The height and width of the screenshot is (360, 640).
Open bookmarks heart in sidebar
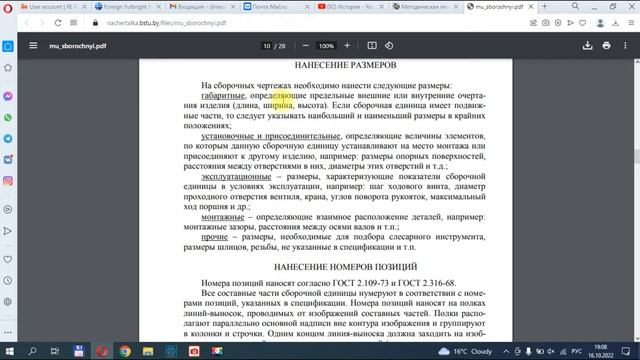[x=8, y=259]
